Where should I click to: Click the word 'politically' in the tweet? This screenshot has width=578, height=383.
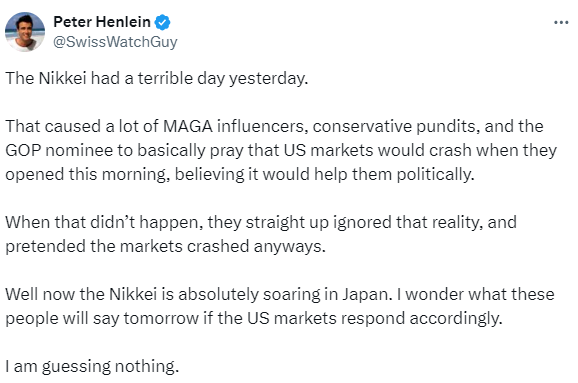(x=435, y=175)
